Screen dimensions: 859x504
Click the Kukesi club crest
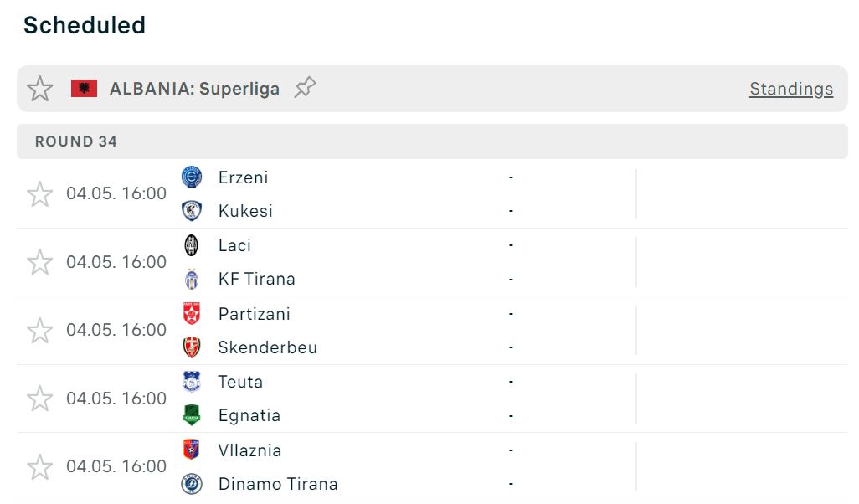[x=192, y=211]
